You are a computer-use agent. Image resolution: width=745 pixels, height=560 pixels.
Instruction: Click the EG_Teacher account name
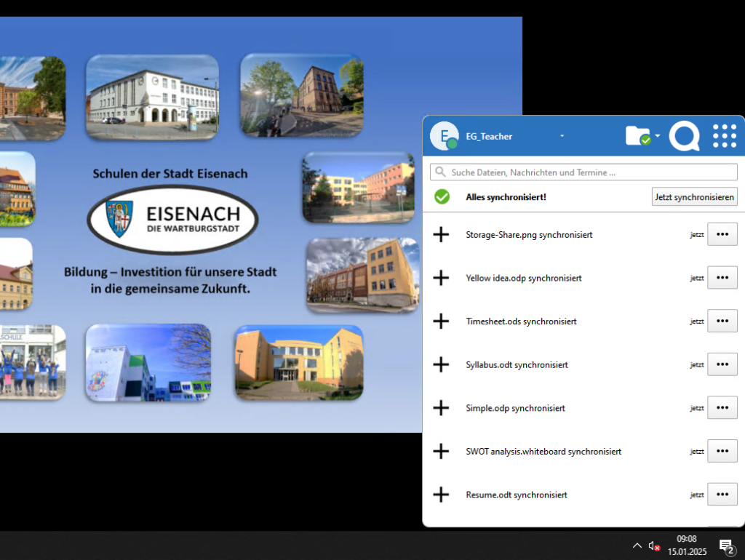[x=489, y=136]
